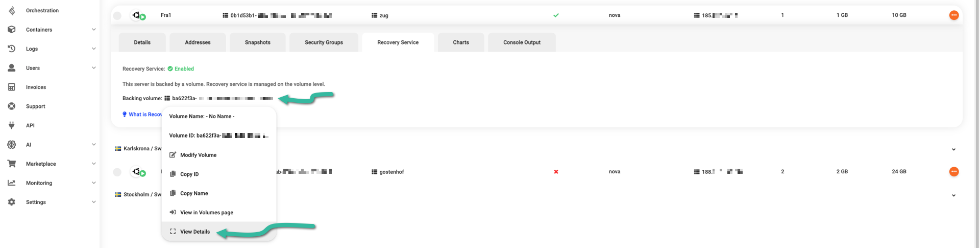The image size is (980, 248).
Task: Select View Details menu entry
Action: [219, 232]
